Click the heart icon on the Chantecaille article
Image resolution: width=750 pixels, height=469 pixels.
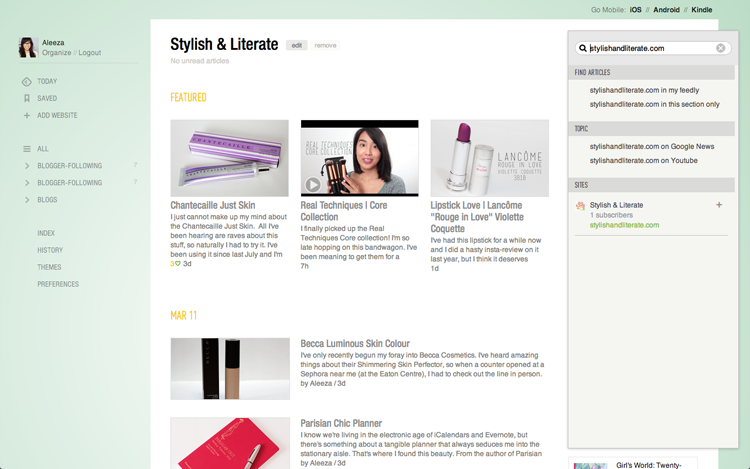coord(177,264)
